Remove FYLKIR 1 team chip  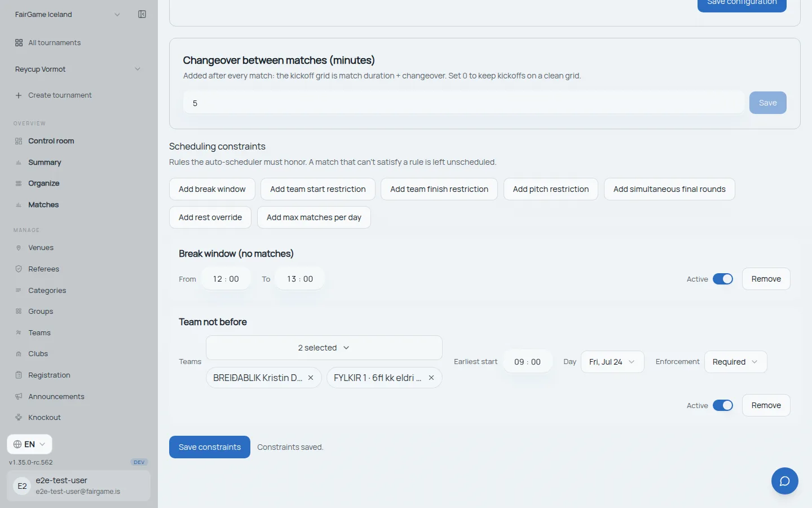coord(431,378)
